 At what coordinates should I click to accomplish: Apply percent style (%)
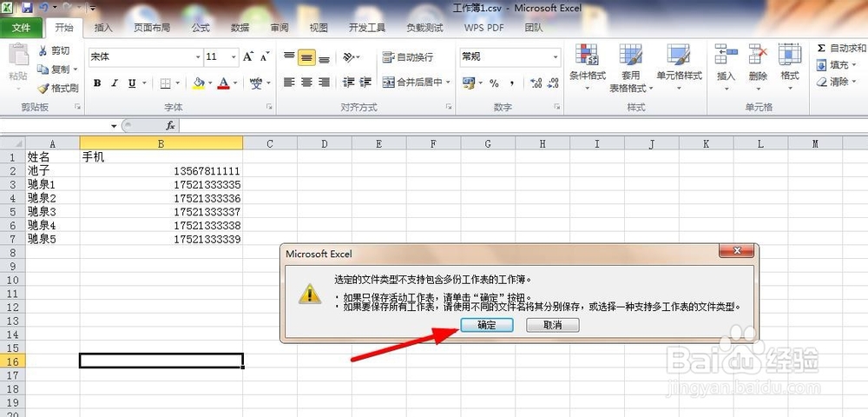pyautogui.click(x=494, y=83)
